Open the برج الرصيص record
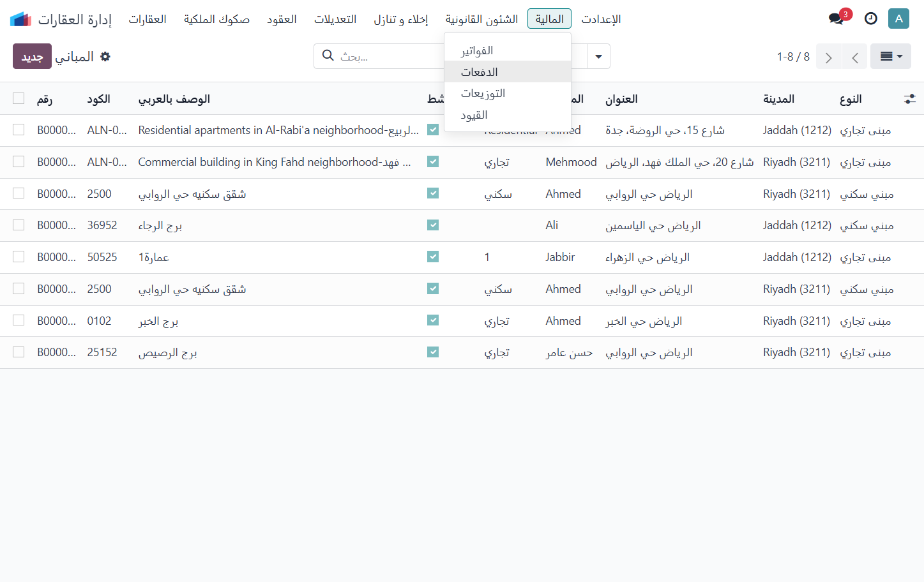The height and width of the screenshot is (582, 924). point(168,353)
